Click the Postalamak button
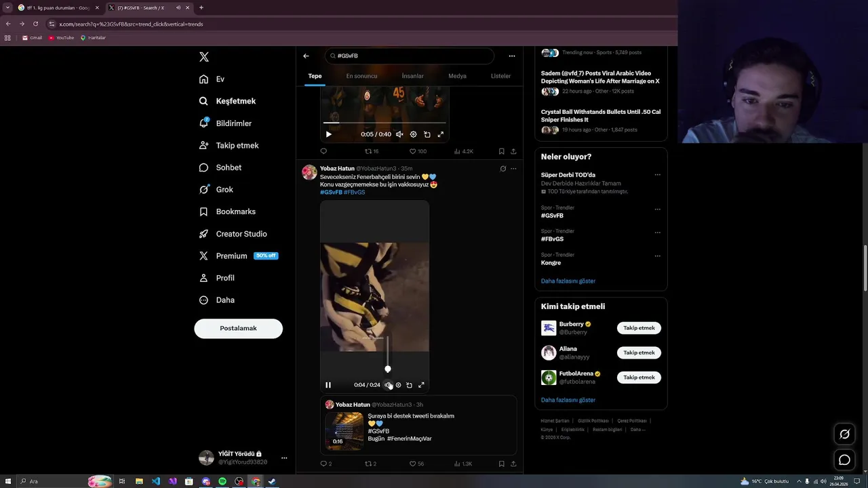This screenshot has height=488, width=868. pos(238,328)
